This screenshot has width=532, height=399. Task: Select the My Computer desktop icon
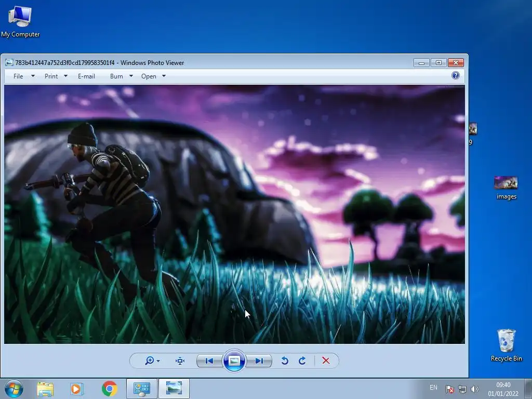click(20, 21)
